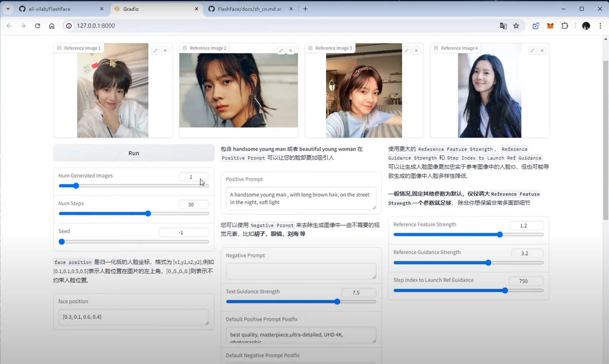The width and height of the screenshot is (609, 364).
Task: Open a new tab with the plus button
Action: click(306, 9)
